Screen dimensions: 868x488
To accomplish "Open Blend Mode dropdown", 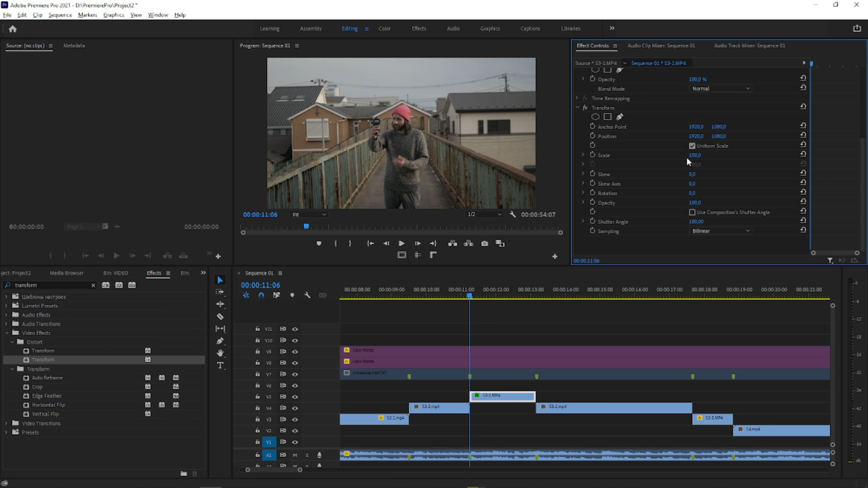I will pos(721,89).
